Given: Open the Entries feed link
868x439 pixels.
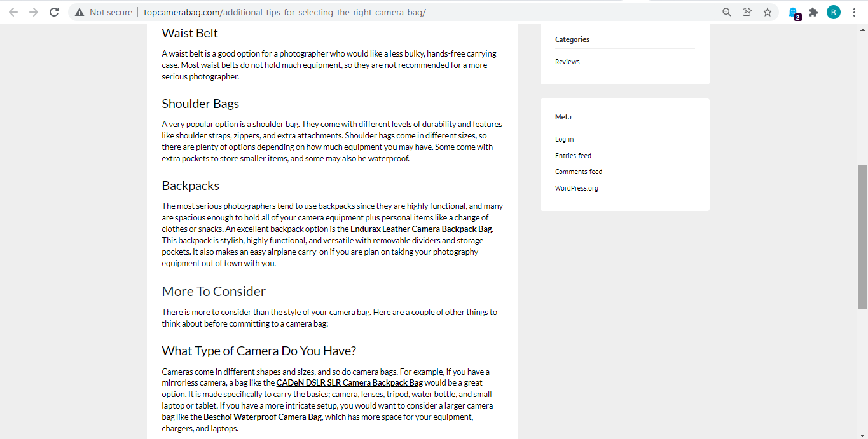Looking at the screenshot, I should (x=573, y=156).
